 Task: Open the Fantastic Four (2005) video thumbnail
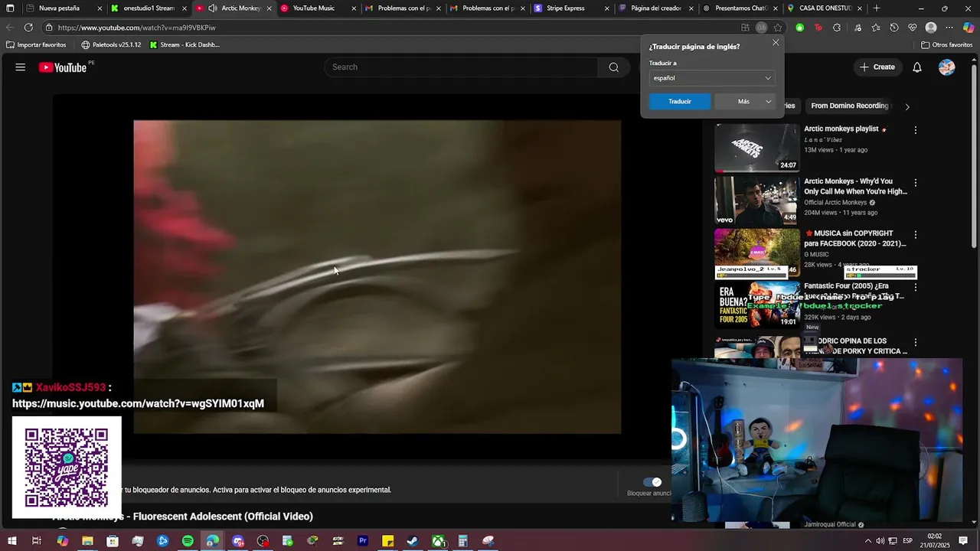pos(756,305)
